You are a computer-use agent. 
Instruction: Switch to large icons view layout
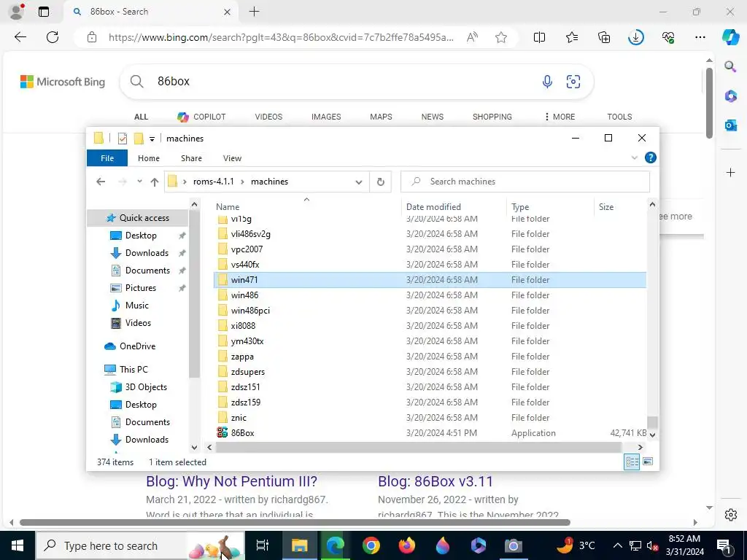click(x=648, y=462)
